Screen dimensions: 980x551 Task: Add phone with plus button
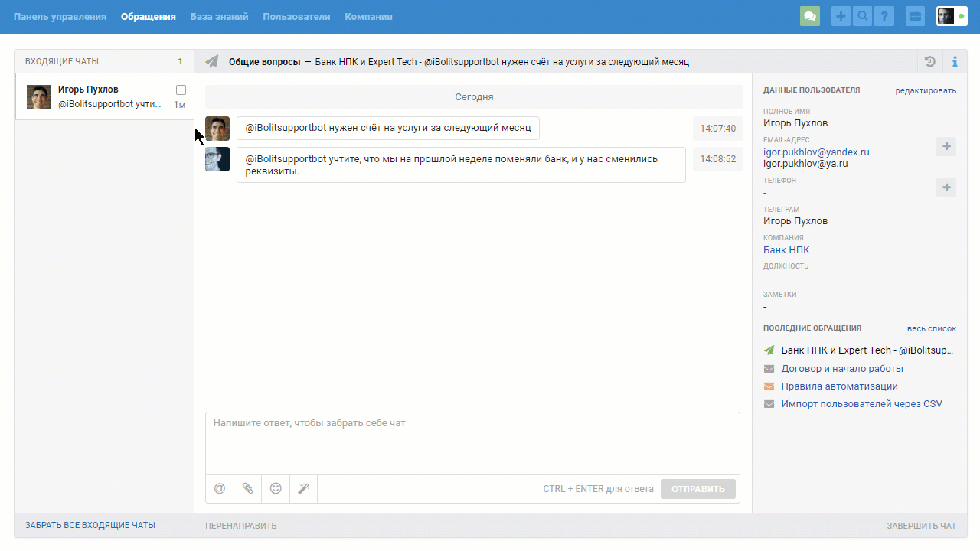click(x=946, y=187)
